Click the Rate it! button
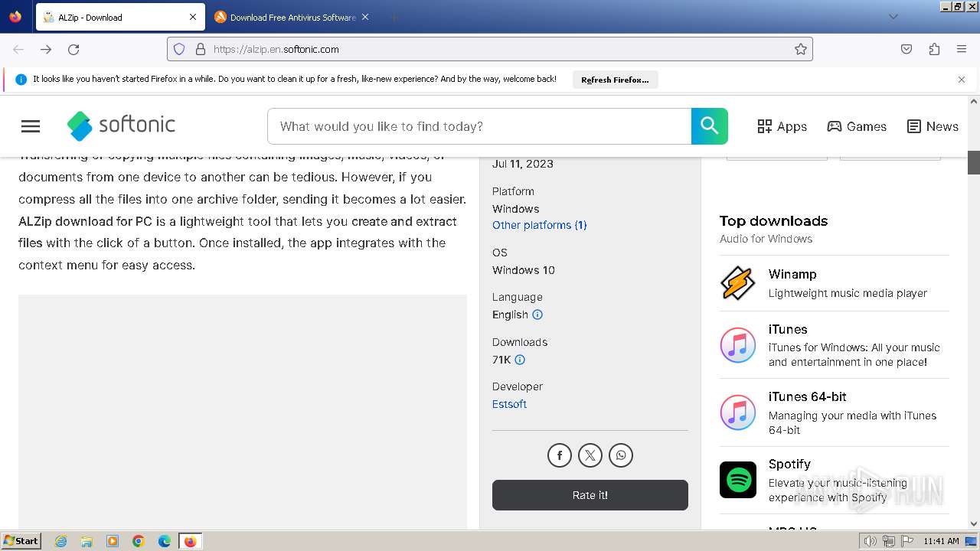This screenshot has width=980, height=551. (x=590, y=495)
